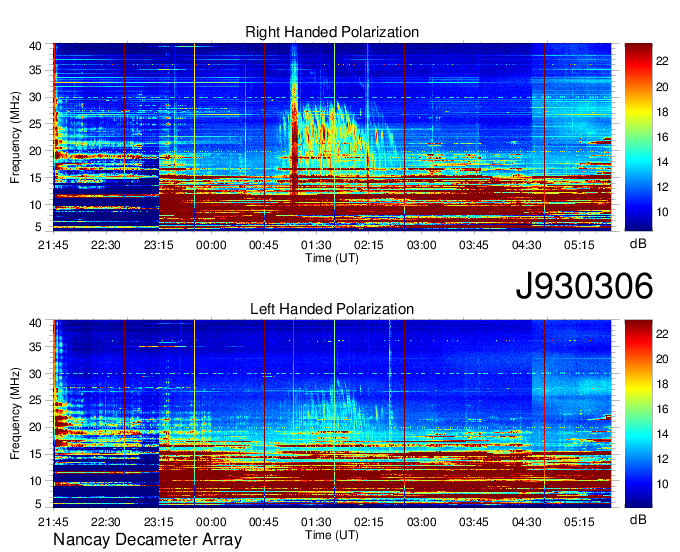This screenshot has width=680, height=552.
Task: Click the 35 MHz tick on Left Handed frequency axis
Action: [x=35, y=347]
